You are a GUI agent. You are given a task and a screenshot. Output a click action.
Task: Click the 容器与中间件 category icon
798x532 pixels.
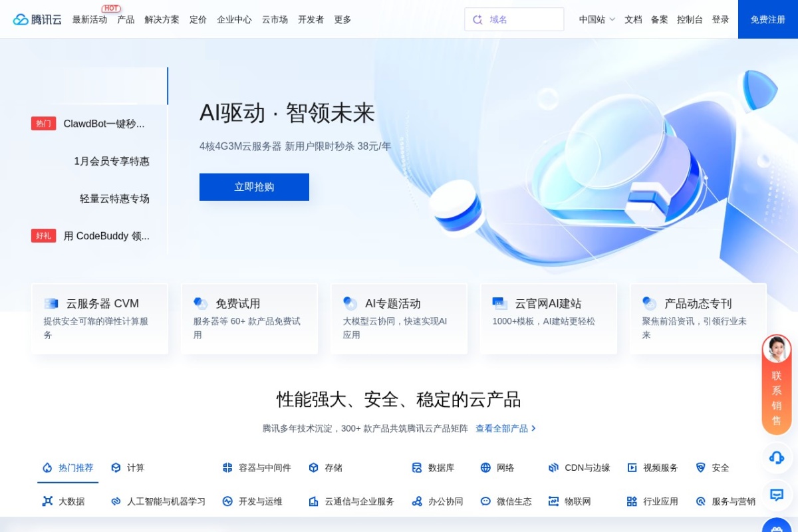[x=227, y=467]
